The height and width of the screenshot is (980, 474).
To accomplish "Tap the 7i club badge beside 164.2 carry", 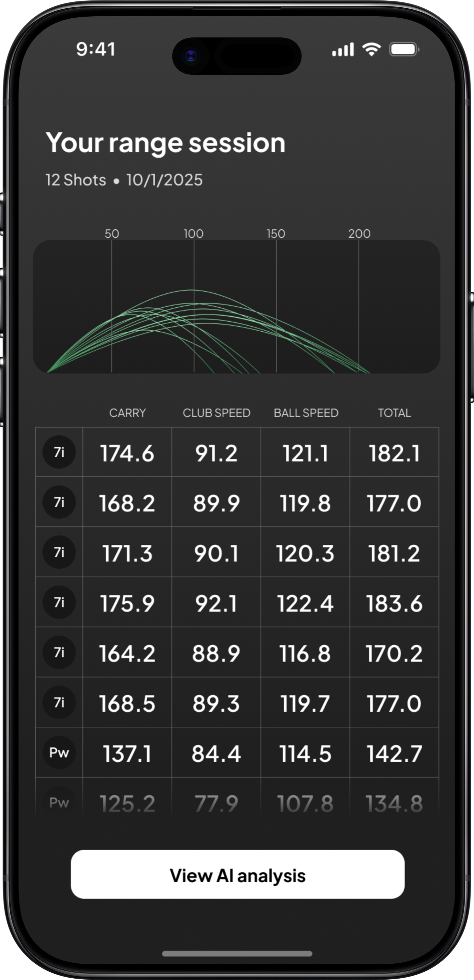I will 59,653.
